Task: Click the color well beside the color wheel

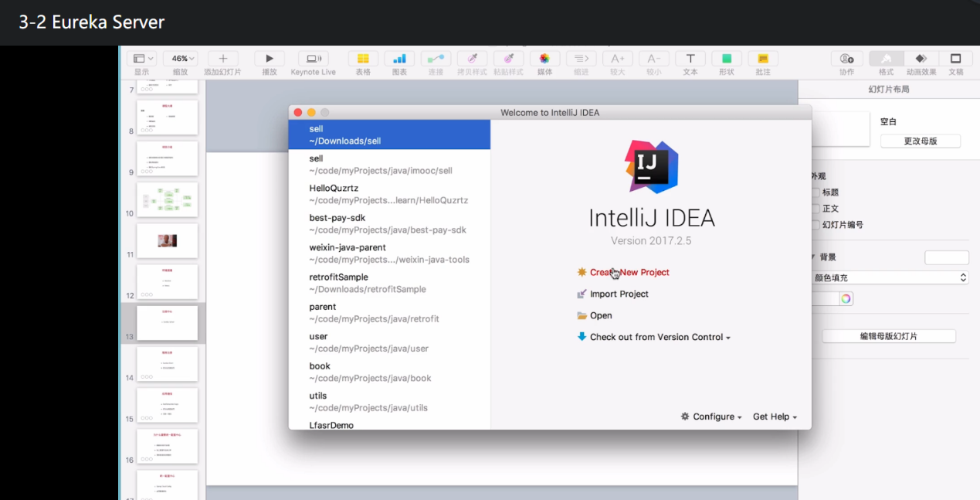Action: (824, 298)
